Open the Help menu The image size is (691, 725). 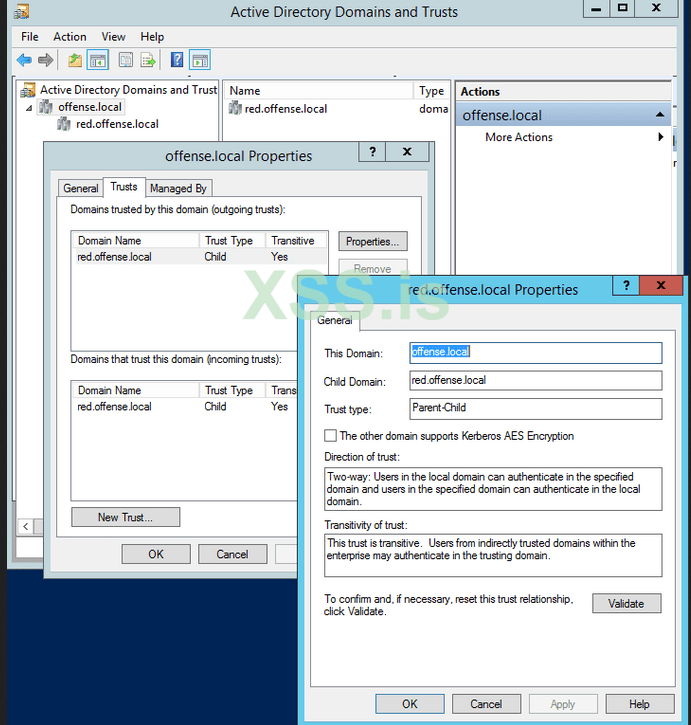click(152, 37)
